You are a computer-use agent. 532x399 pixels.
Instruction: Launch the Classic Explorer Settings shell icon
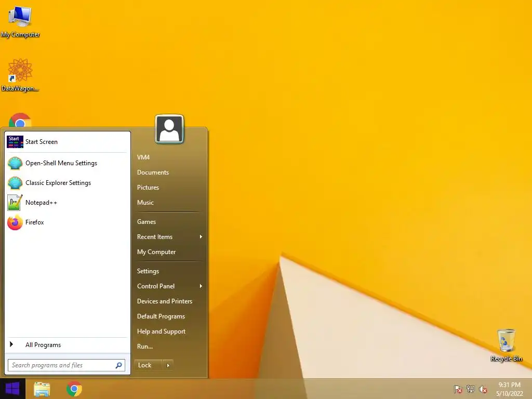(15, 183)
